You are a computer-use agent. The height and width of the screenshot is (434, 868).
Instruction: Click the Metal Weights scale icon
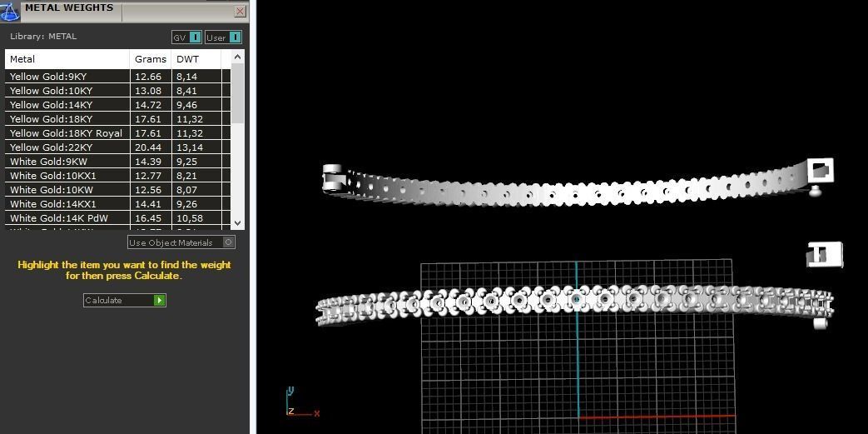(9, 11)
